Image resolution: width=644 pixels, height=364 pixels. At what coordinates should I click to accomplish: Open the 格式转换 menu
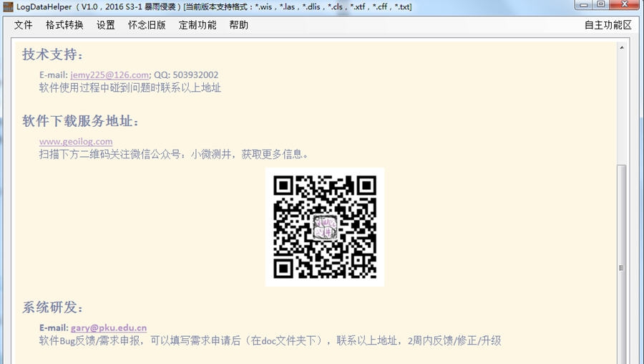pyautogui.click(x=64, y=25)
